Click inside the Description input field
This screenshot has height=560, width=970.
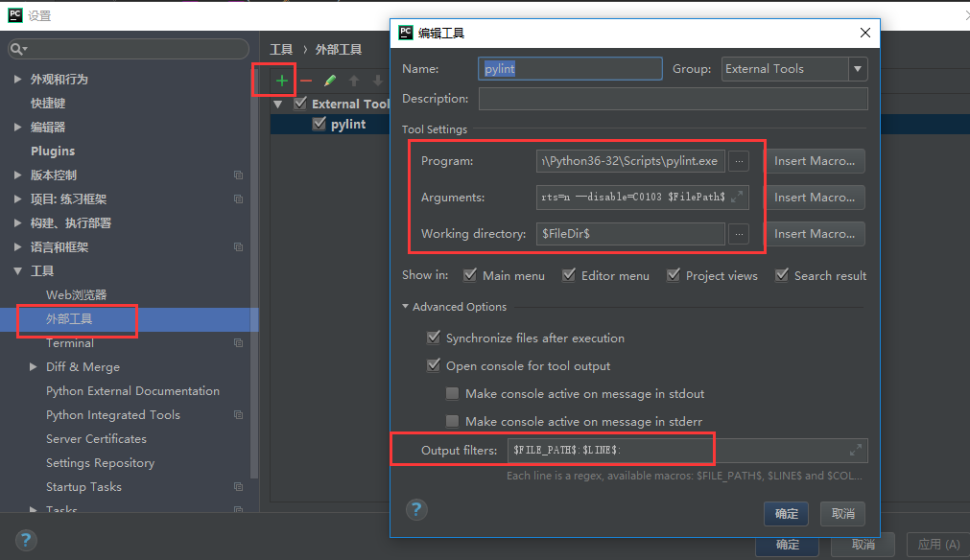point(672,99)
